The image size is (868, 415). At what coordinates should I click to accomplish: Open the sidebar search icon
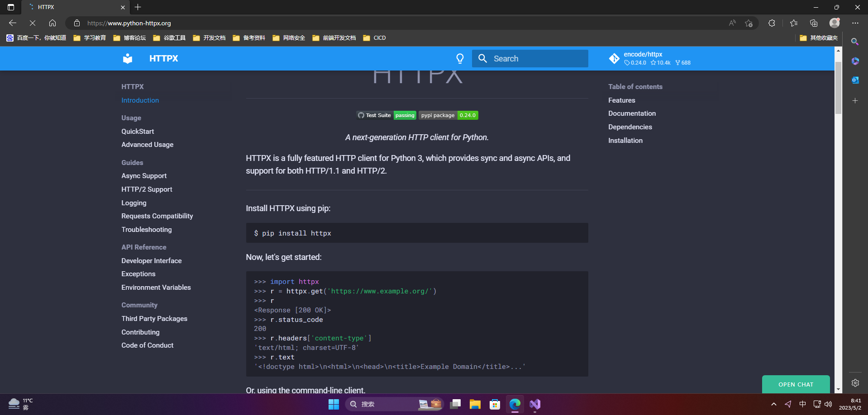pos(855,42)
